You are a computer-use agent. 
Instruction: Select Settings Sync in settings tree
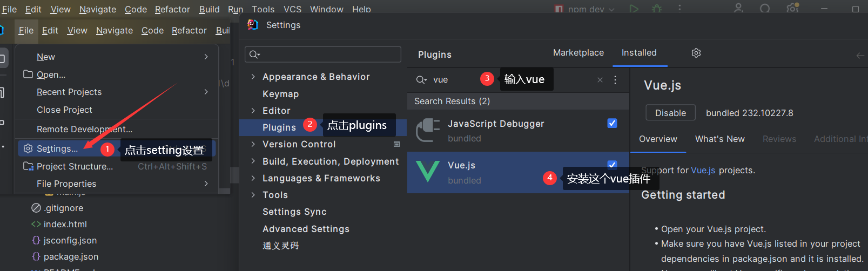(x=294, y=212)
